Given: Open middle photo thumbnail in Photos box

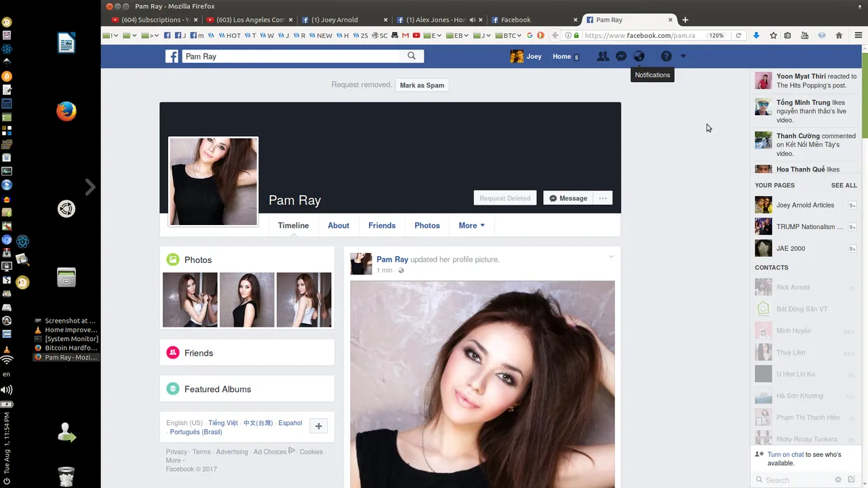Looking at the screenshot, I should pos(247,300).
